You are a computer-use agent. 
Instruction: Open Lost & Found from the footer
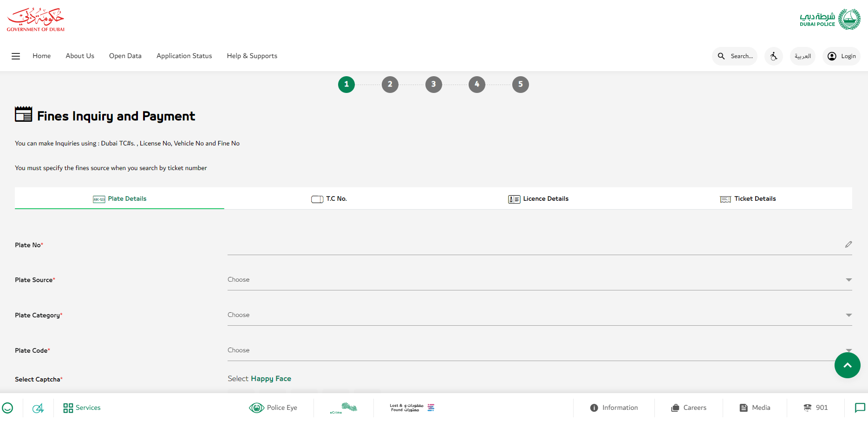(411, 408)
